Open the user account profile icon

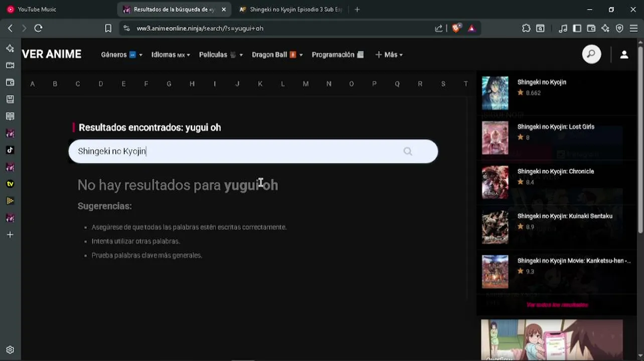(624, 55)
